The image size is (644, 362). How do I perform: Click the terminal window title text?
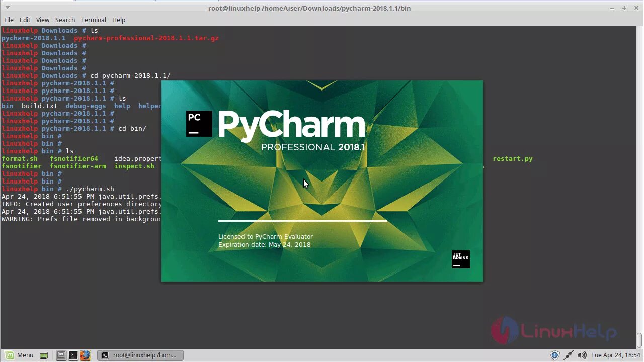[x=309, y=8]
